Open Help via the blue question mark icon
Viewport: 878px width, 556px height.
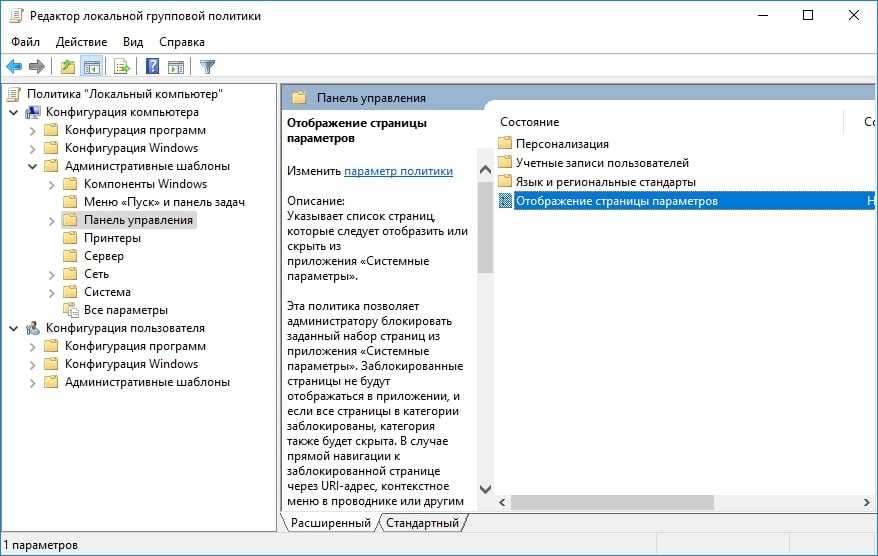[x=152, y=67]
